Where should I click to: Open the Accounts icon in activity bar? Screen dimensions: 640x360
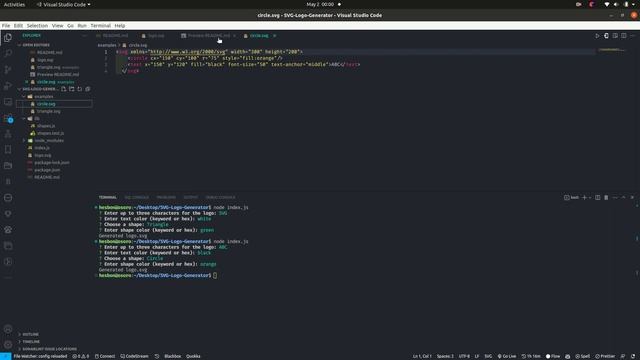click(x=8, y=329)
